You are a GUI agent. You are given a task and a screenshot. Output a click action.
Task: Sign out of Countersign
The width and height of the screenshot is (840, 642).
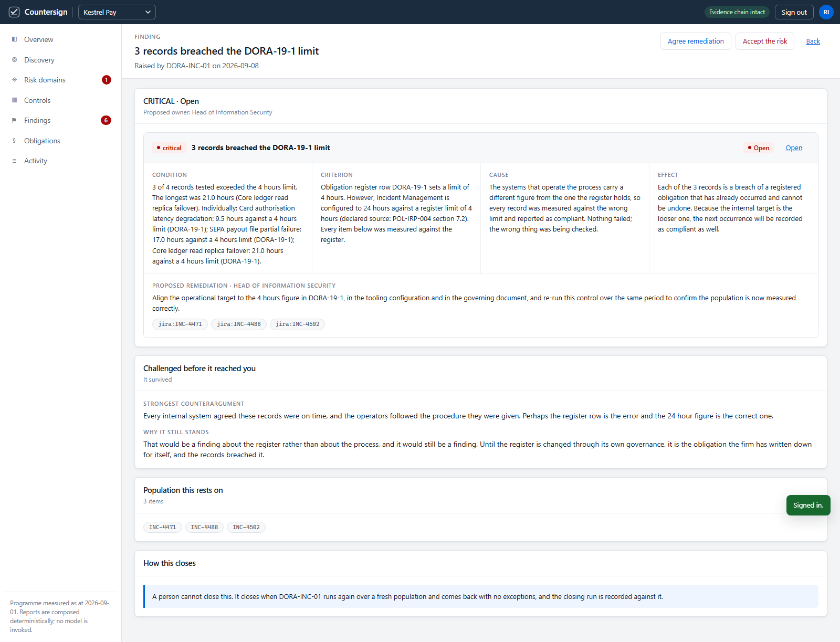(x=794, y=12)
